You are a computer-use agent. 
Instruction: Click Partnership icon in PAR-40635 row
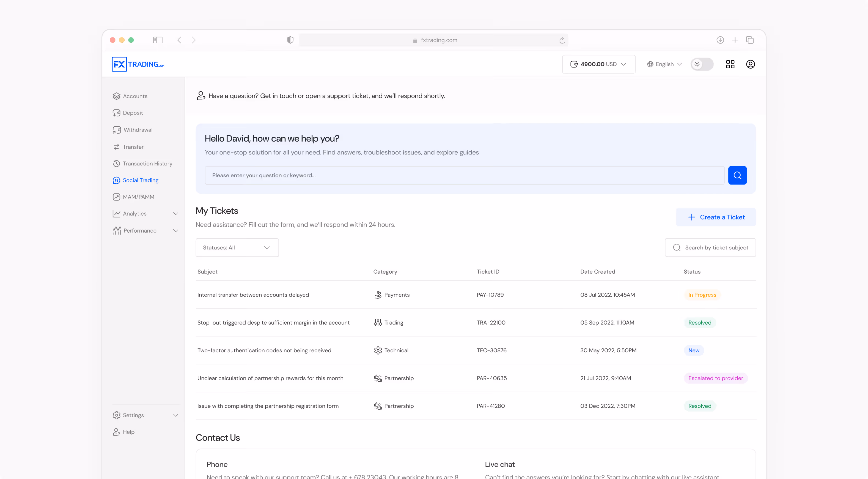pos(378,378)
